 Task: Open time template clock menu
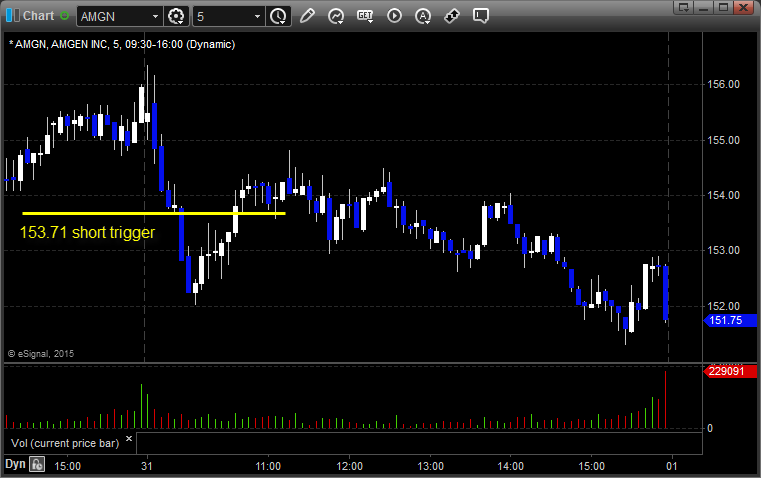(x=279, y=16)
